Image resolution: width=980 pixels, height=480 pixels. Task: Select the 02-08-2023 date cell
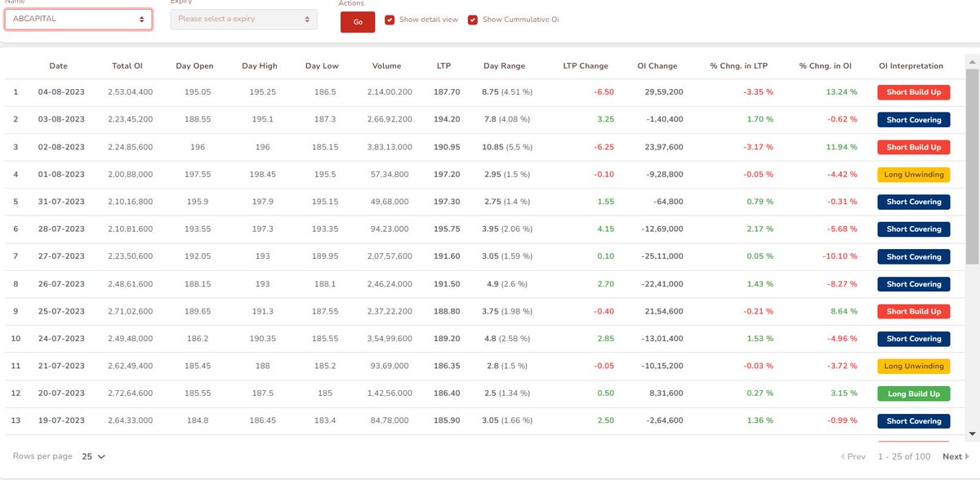click(x=61, y=147)
